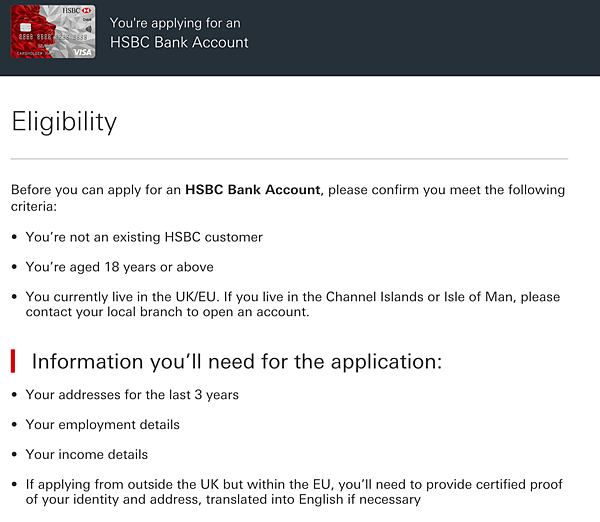The width and height of the screenshot is (600, 522).
Task: Click the red lion artwork on card
Action: pos(33,33)
